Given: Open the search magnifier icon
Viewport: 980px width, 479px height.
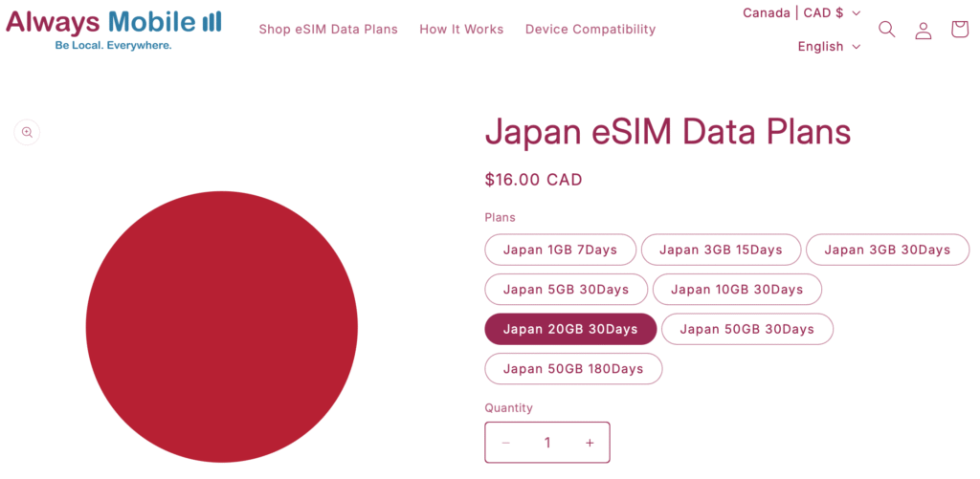Looking at the screenshot, I should click(887, 30).
